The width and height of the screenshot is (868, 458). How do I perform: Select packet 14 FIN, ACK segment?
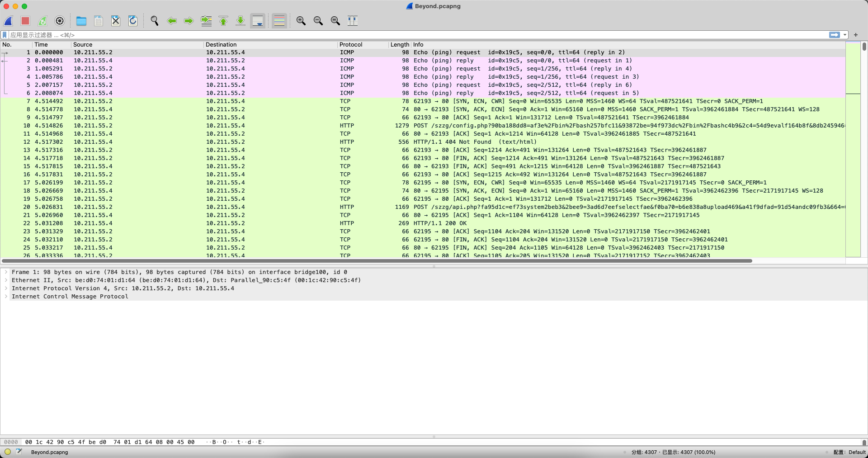click(x=423, y=158)
